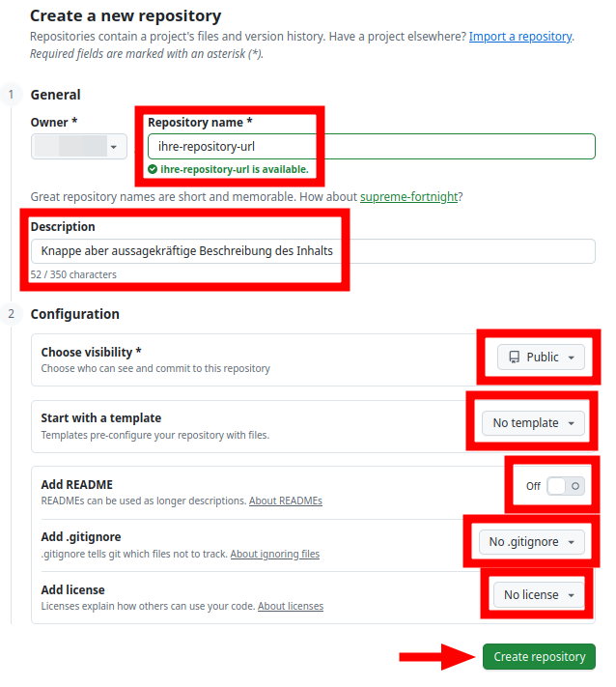The height and width of the screenshot is (687, 616).
Task: Focus the Repository name input field
Action: pos(371,147)
